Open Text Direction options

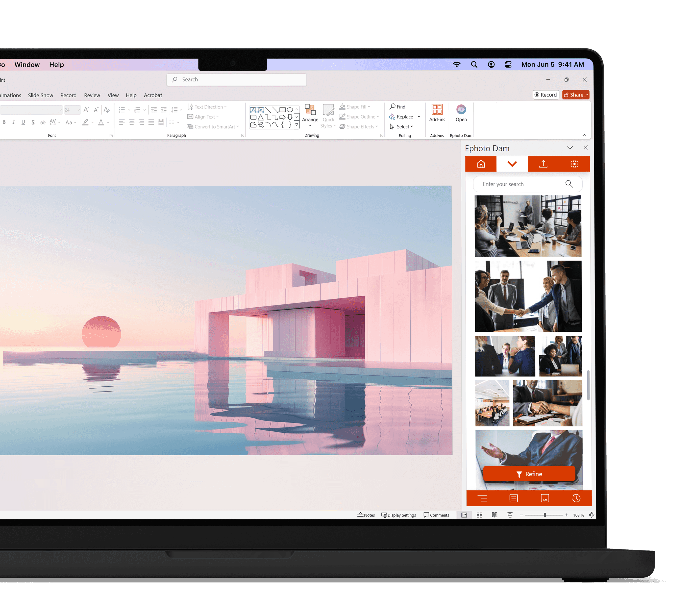pyautogui.click(x=207, y=107)
